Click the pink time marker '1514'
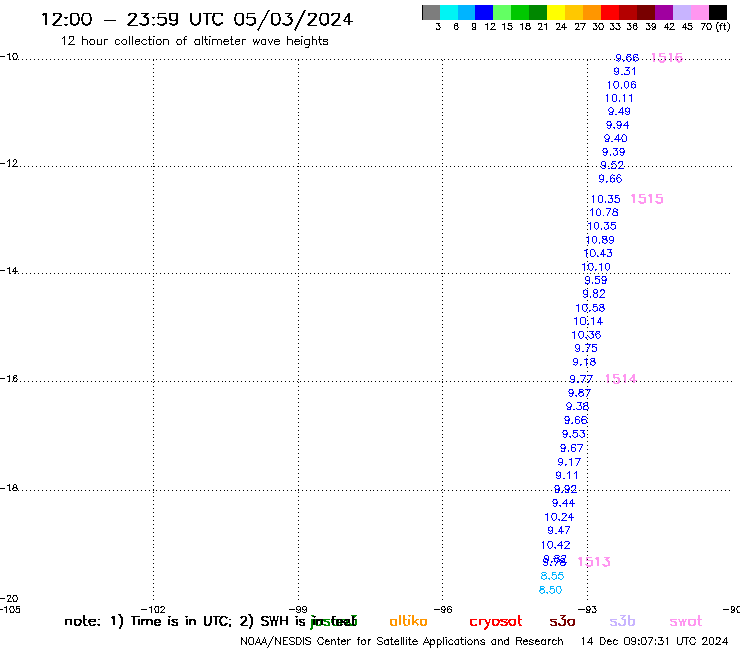This screenshot has height=650, width=740. (621, 379)
